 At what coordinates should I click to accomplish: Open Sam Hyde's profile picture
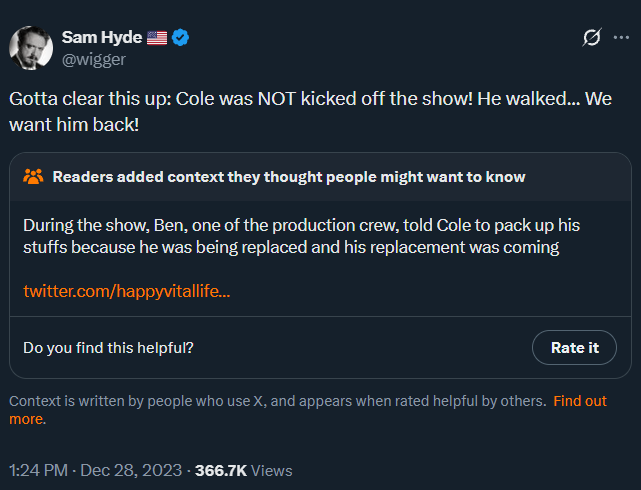pyautogui.click(x=31, y=48)
